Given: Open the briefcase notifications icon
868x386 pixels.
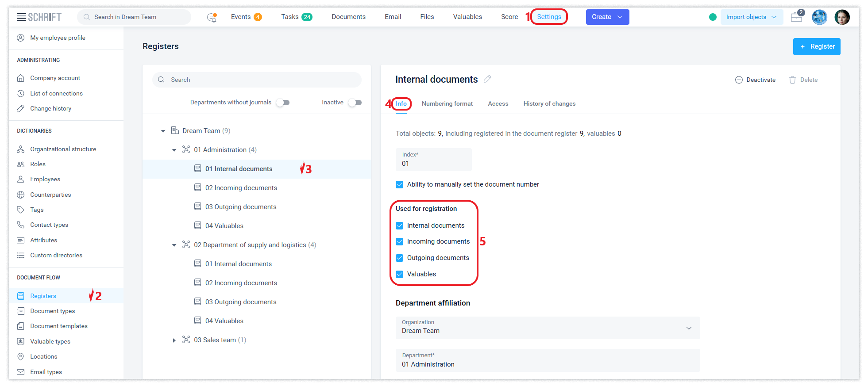Looking at the screenshot, I should (797, 17).
